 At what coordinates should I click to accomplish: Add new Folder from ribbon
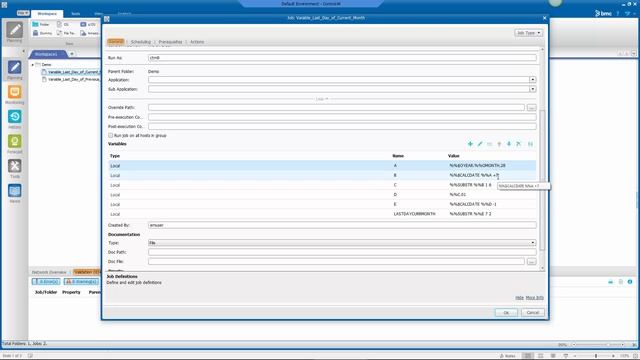pos(41,24)
